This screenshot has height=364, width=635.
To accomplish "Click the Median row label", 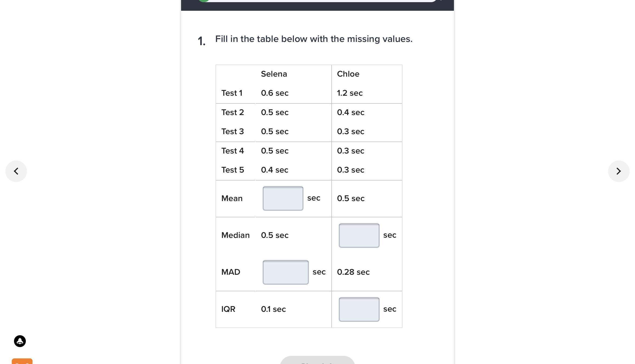I will pyautogui.click(x=235, y=235).
